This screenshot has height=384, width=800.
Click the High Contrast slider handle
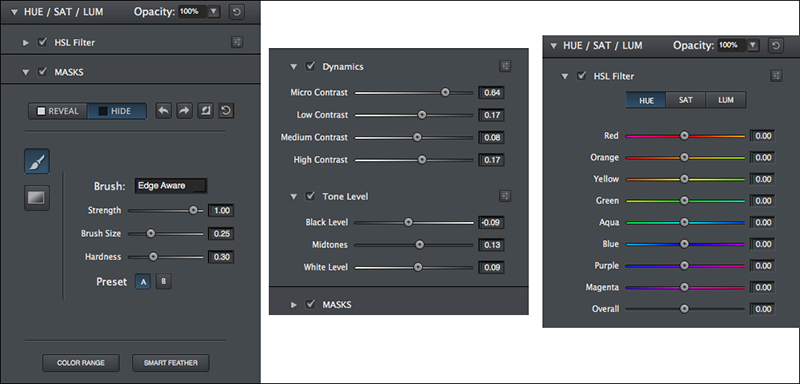pos(421,160)
